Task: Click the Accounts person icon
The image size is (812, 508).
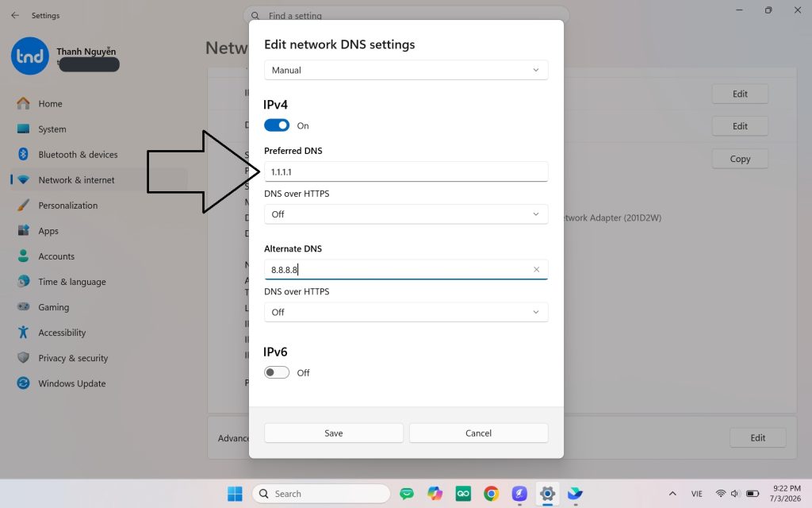Action: (x=23, y=256)
